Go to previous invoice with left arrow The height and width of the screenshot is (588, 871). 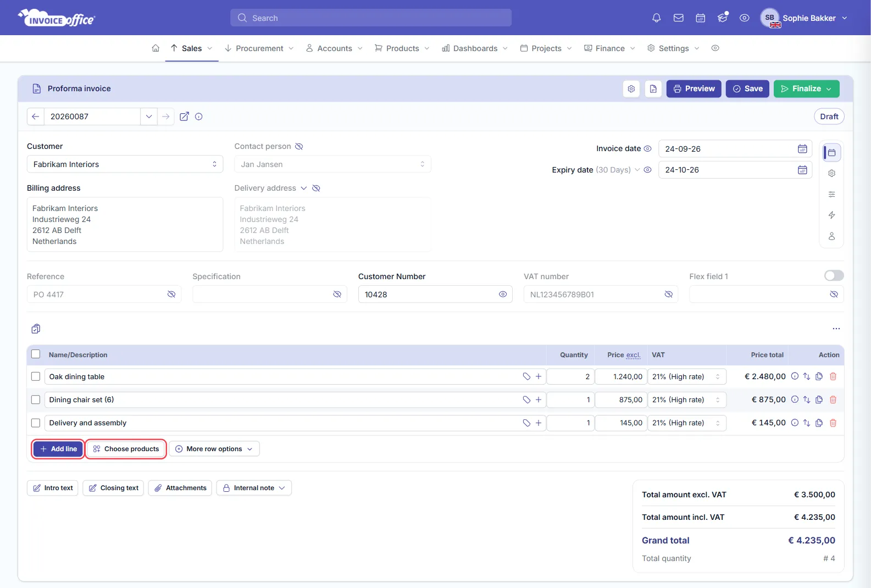[35, 117]
